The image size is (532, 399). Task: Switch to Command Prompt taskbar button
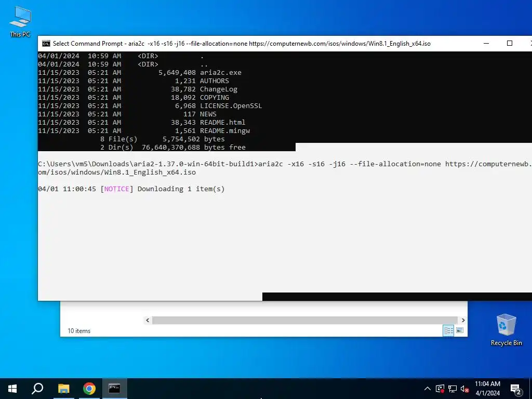coord(114,389)
